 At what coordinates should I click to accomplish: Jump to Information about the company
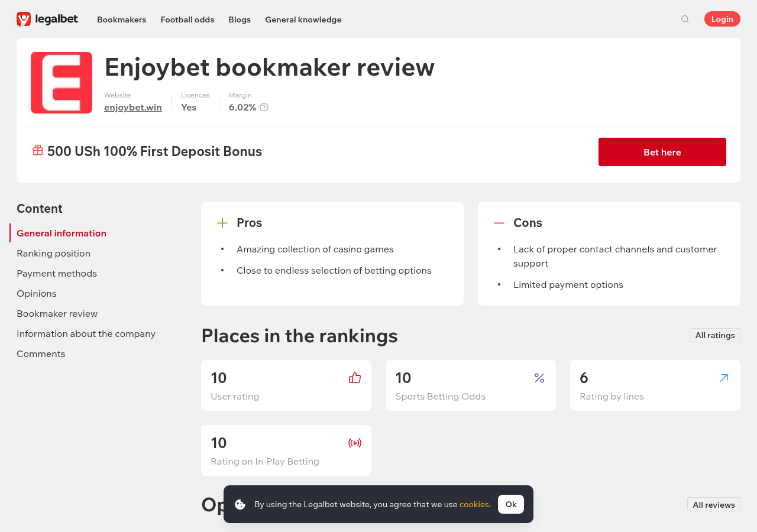pos(86,333)
